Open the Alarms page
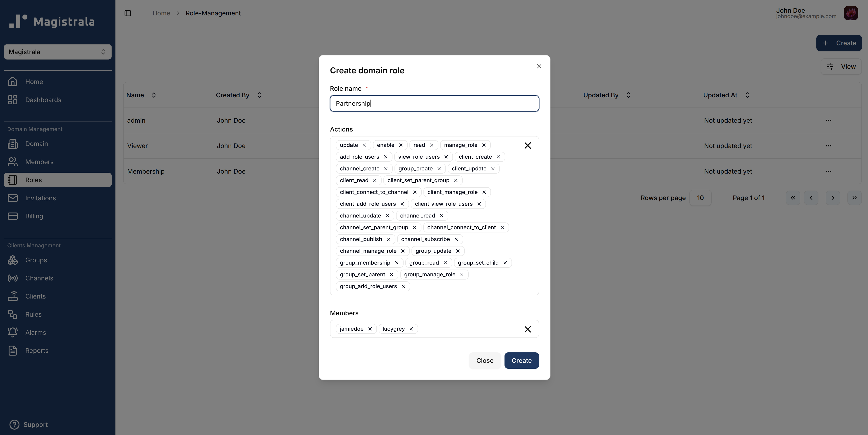 click(36, 332)
